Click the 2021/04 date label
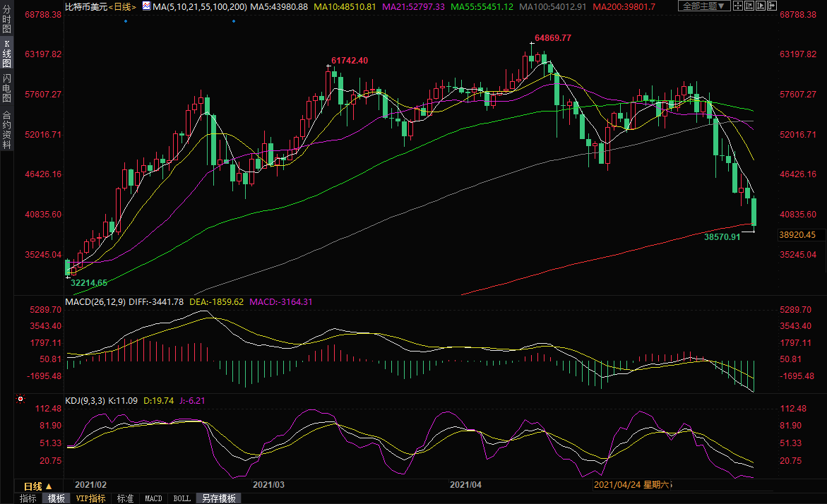 [465, 484]
